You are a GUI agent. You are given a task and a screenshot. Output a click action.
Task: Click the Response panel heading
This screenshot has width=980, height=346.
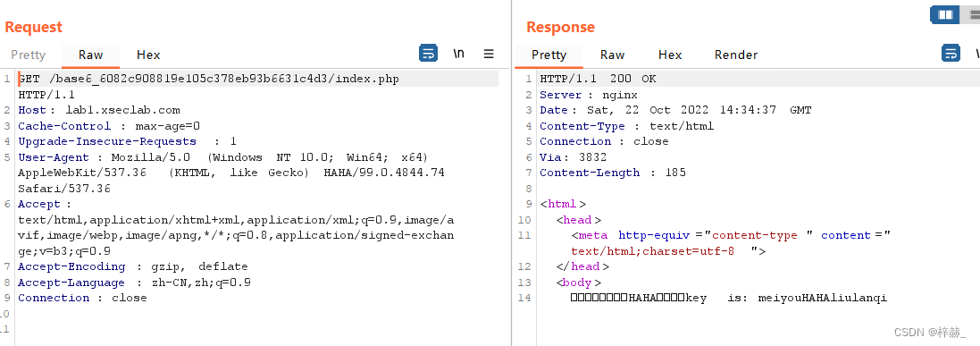click(x=561, y=27)
